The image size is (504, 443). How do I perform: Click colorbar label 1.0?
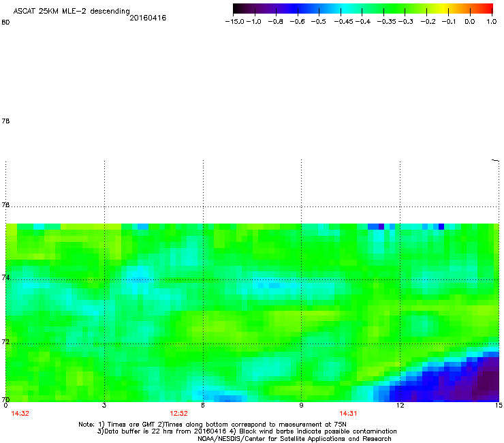pyautogui.click(x=492, y=22)
